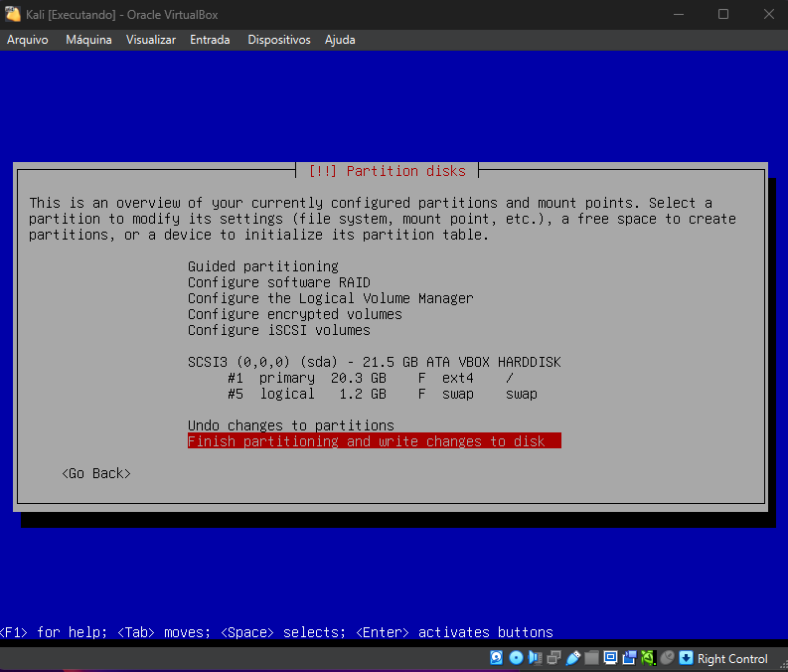Click the USB devices status icon
Viewport: 788px width, 672px height.
573,658
